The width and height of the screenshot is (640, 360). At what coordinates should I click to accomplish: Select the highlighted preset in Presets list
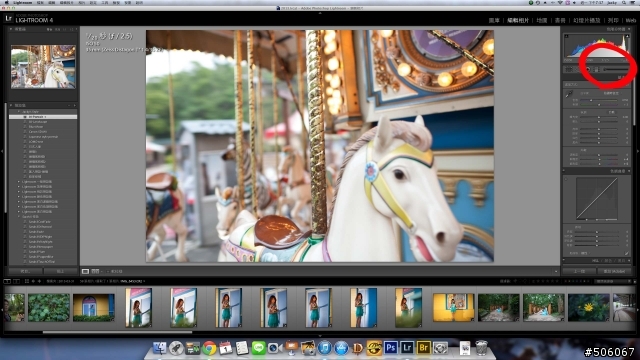point(43,117)
